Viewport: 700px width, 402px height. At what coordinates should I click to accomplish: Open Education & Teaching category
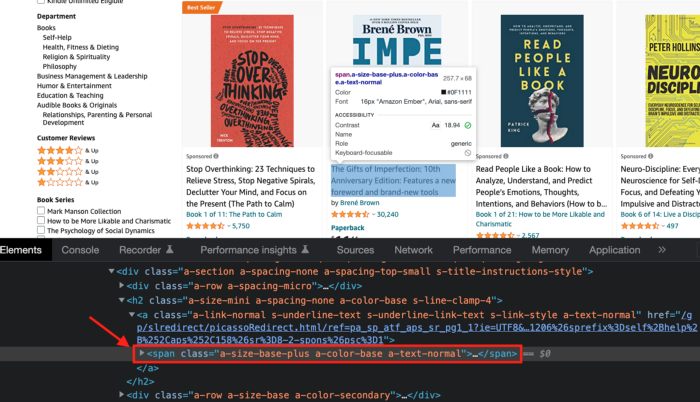point(70,96)
